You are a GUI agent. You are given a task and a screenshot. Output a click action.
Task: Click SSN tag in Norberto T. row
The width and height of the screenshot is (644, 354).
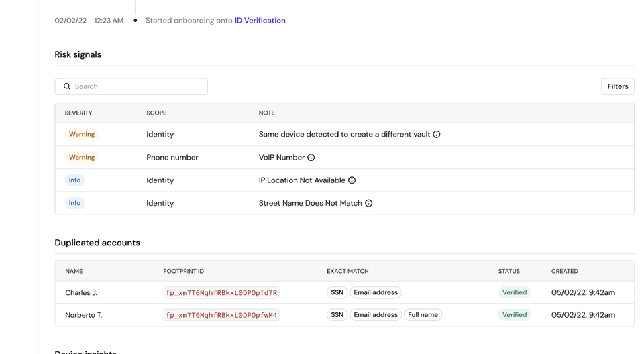(337, 315)
